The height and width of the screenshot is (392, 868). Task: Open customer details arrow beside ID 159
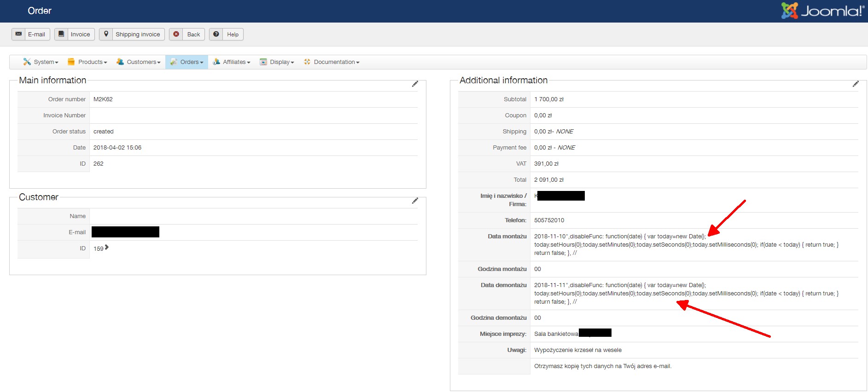click(x=107, y=248)
